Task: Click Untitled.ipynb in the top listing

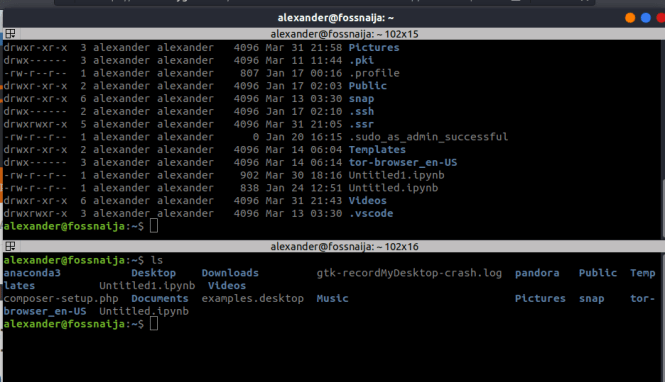Action: (x=393, y=188)
